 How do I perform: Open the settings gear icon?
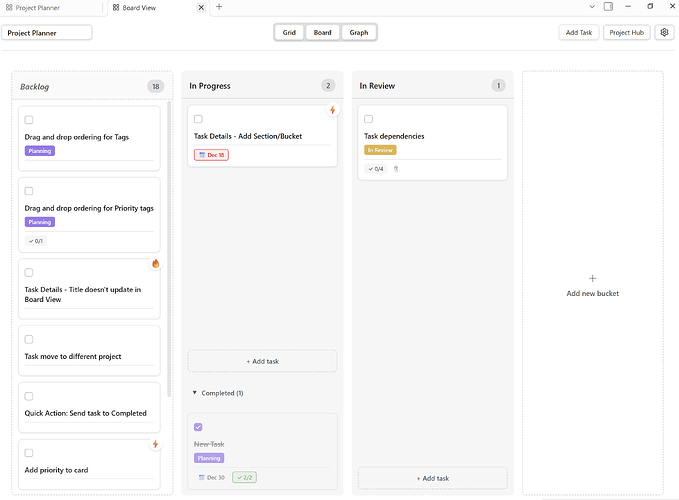(x=664, y=32)
